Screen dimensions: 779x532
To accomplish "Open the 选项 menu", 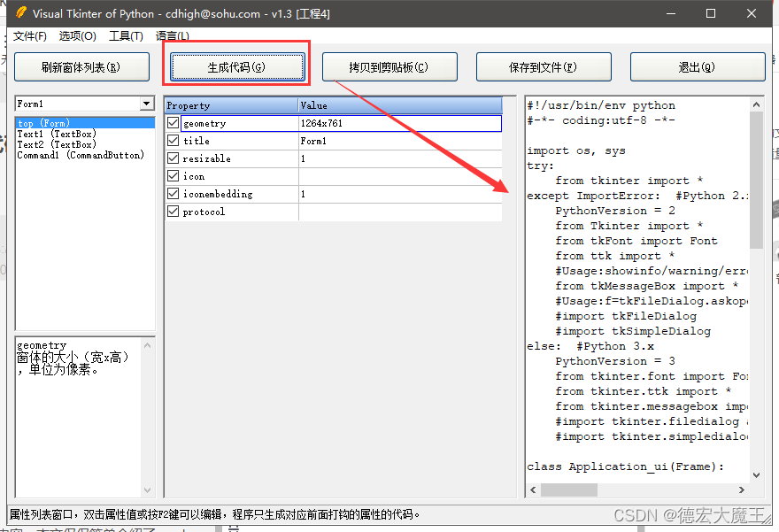I will [77, 36].
